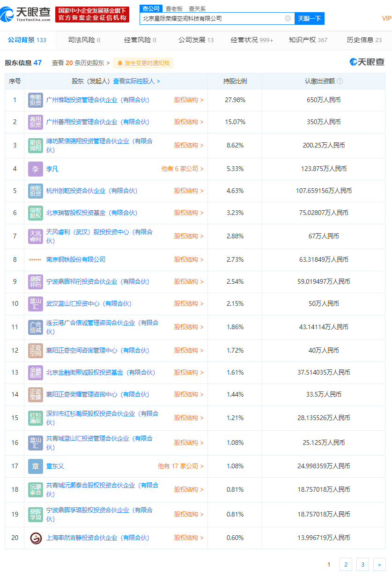Switch to the 查公司 search tab
This screenshot has height=576, width=392.
pos(151,8)
